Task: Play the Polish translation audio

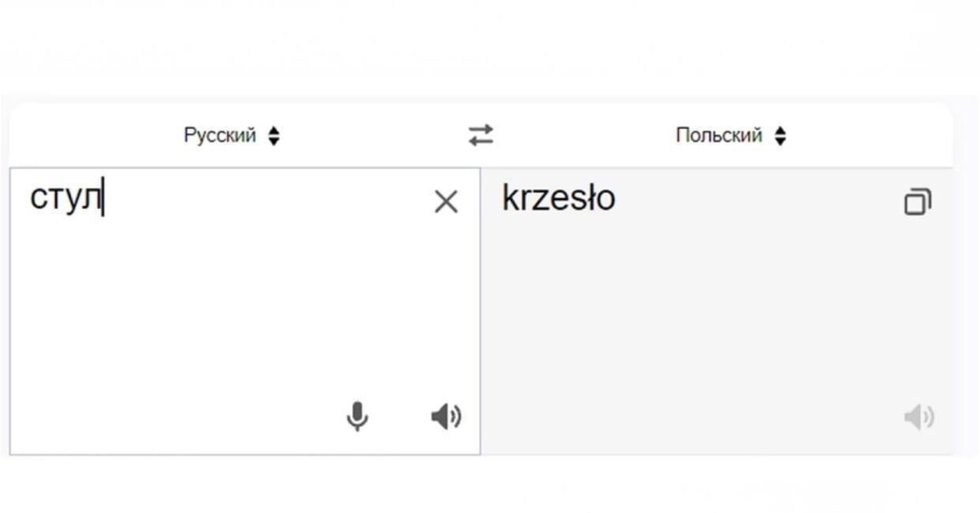Action: coord(919,417)
